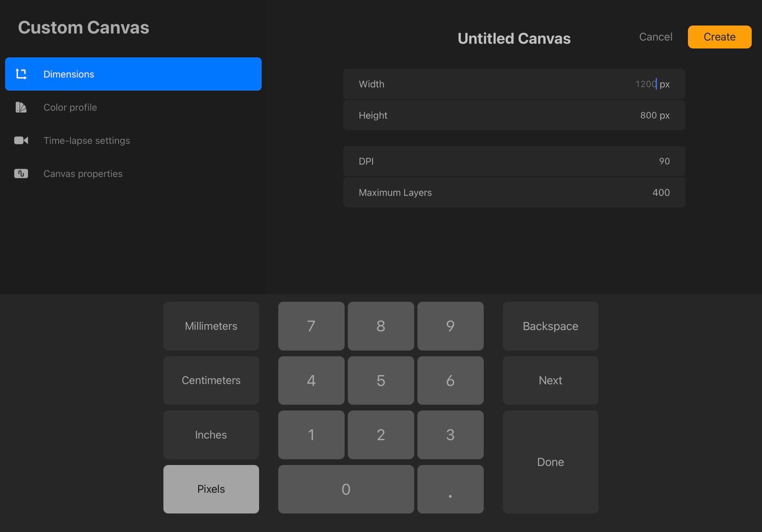Click the Canvas properties waveform icon

21,174
